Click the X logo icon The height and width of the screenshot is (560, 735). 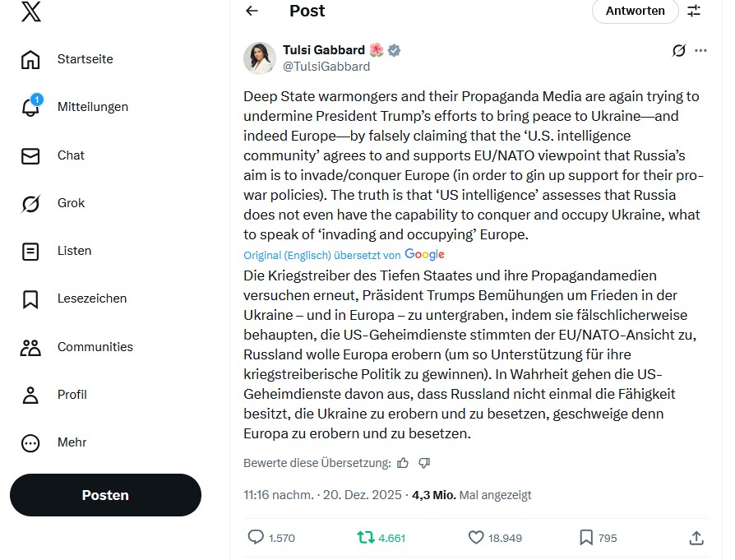pos(30,12)
